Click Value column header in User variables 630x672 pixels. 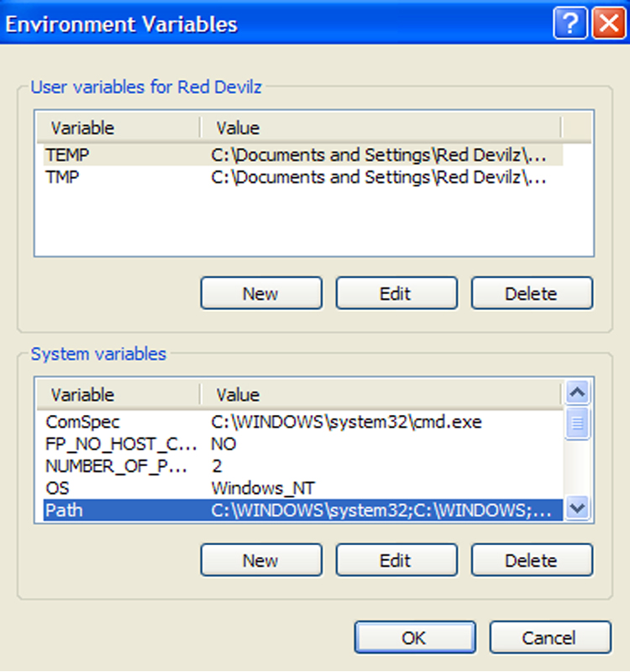[381, 128]
